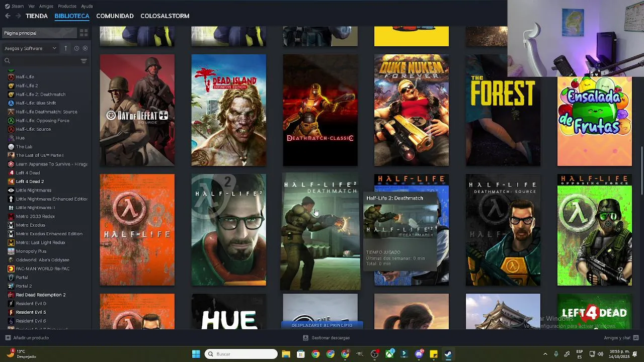Click Gestionar descargas link

[x=331, y=338]
